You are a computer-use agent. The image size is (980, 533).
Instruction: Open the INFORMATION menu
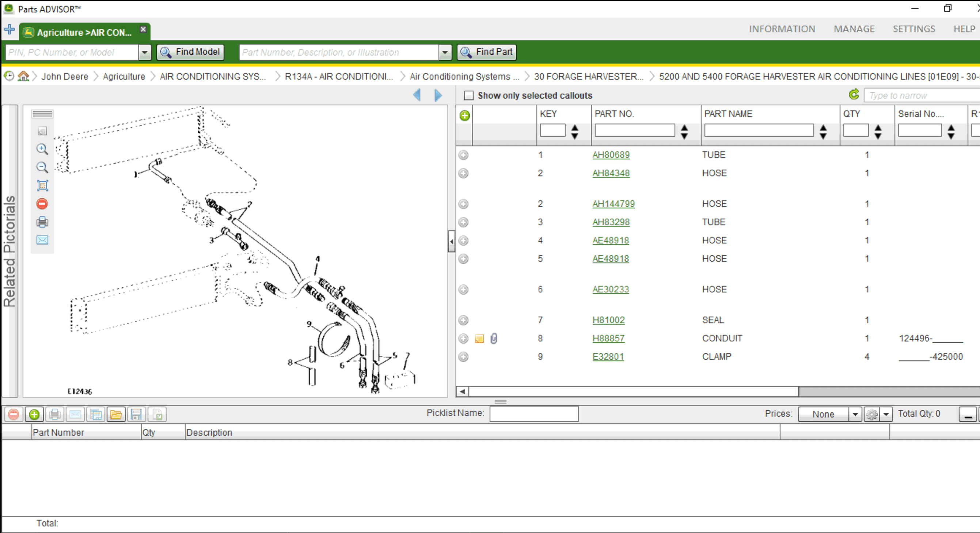click(782, 29)
